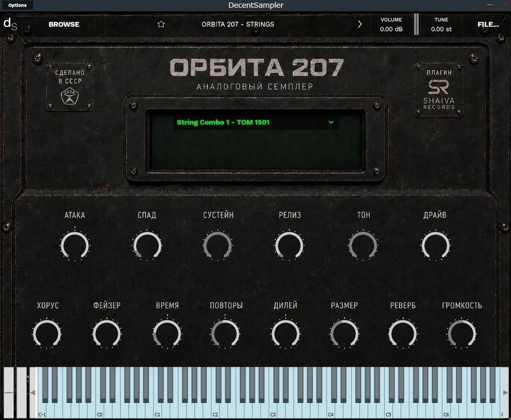Click the DecentSampler ds logo
The height and width of the screenshot is (420, 511).
pos(10,24)
